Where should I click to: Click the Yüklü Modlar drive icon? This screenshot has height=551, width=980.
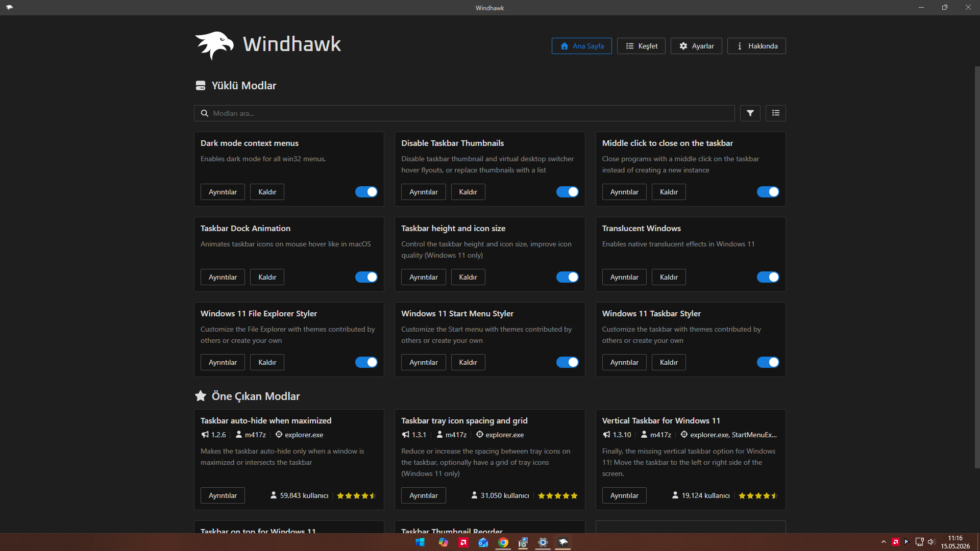(201, 86)
